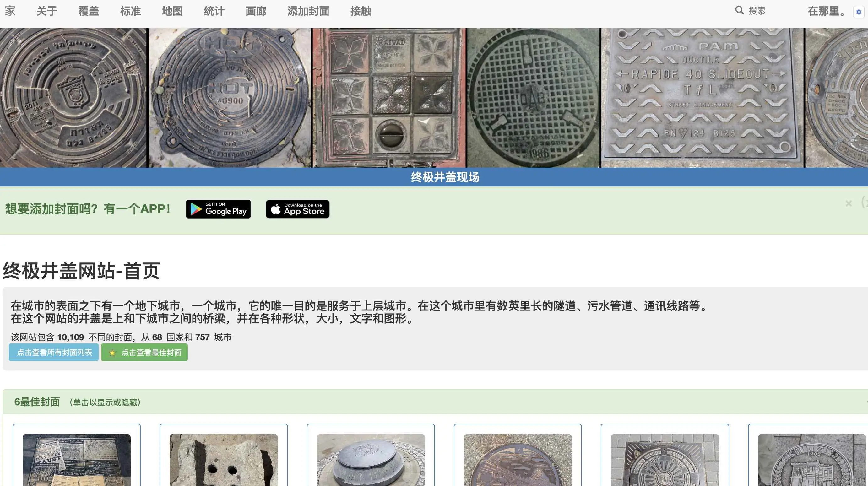Image resolution: width=868 pixels, height=486 pixels.
Task: Open the KAIVAL square cover image
Action: [389, 98]
